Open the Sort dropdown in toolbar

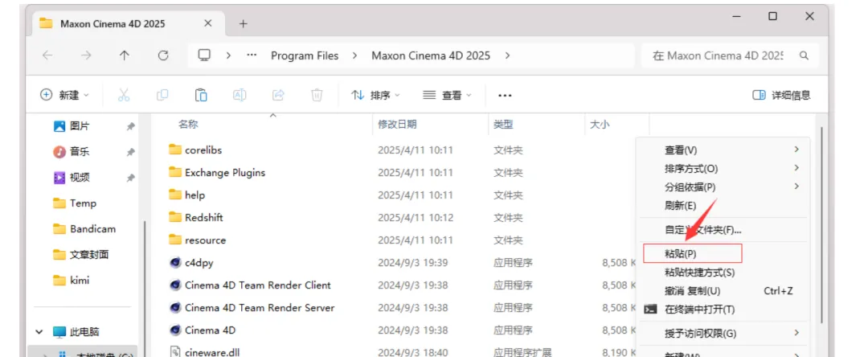click(375, 95)
